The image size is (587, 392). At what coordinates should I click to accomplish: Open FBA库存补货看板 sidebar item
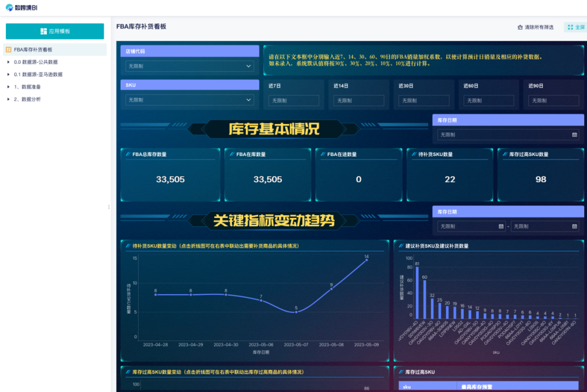(x=55, y=49)
